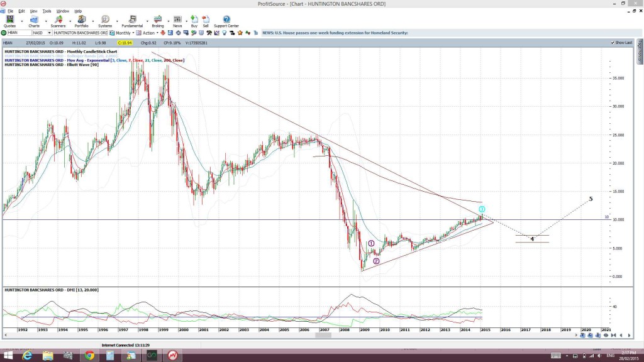Click the green symbol lookup icon beside HBAN
This screenshot has height=362, width=644.
pyautogui.click(x=4, y=33)
